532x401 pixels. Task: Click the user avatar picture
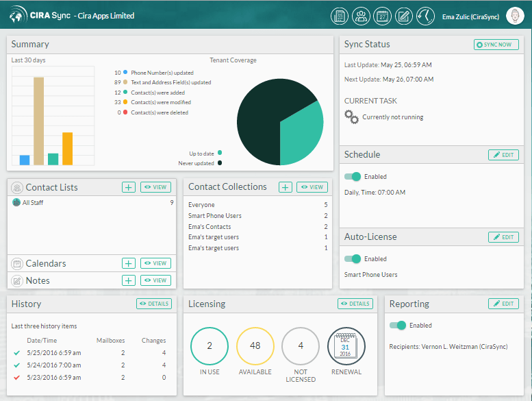(x=515, y=15)
